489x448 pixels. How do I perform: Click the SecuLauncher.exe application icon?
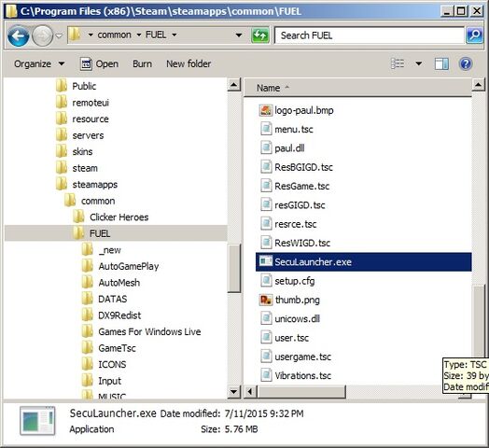tap(266, 261)
